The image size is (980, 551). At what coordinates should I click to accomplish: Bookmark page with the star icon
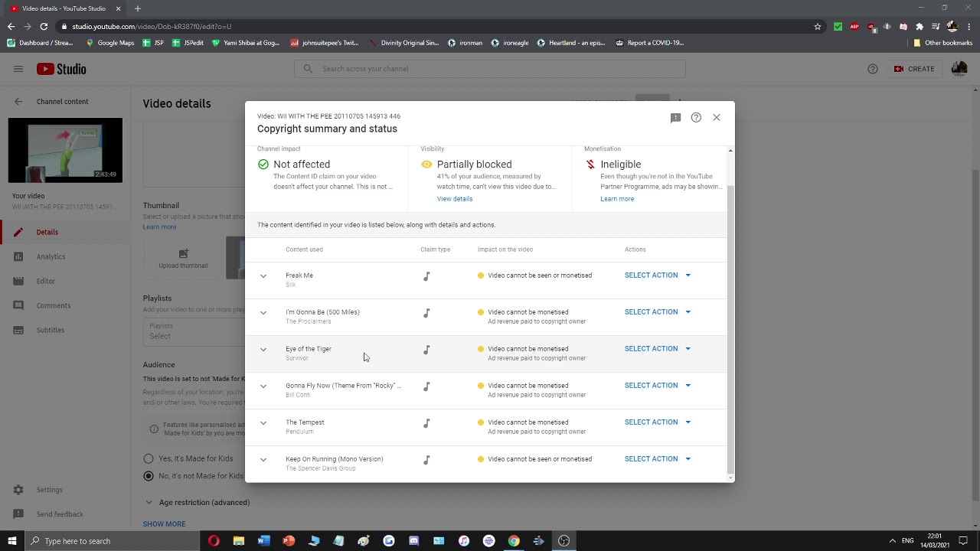818,26
